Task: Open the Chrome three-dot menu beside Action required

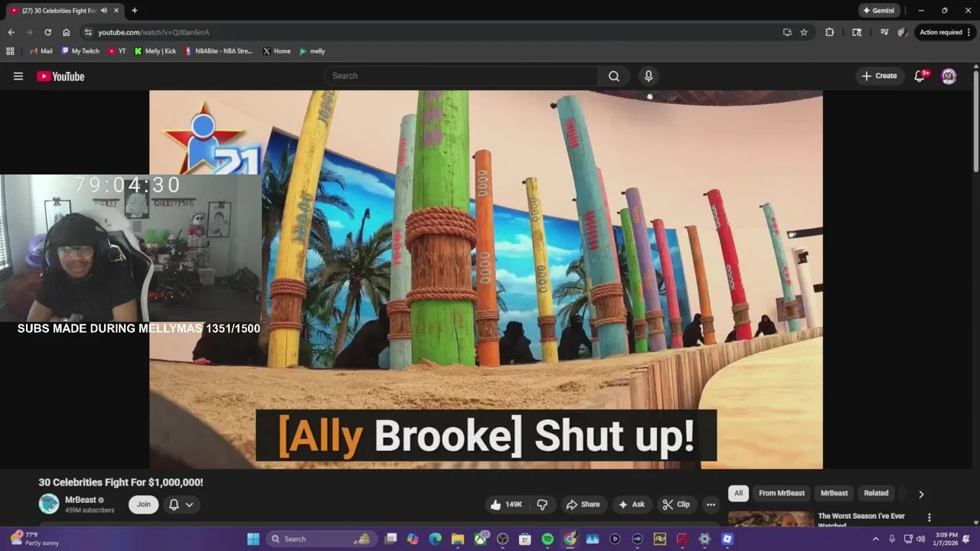Action: point(969,32)
